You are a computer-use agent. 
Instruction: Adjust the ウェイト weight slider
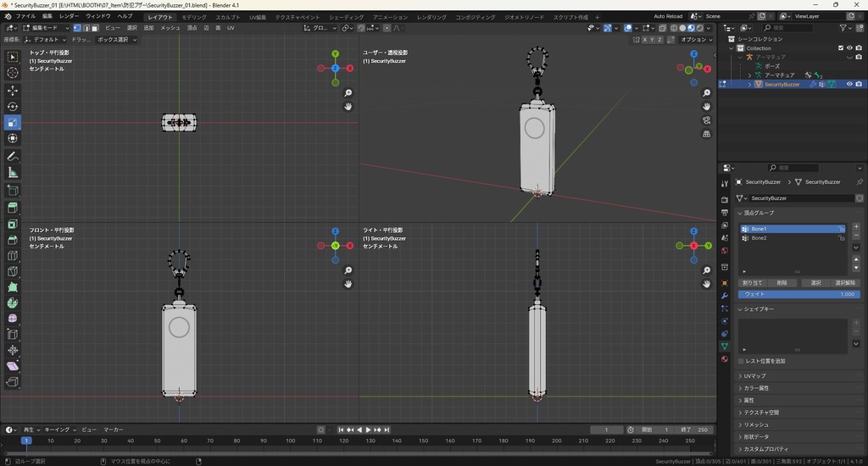pos(798,294)
